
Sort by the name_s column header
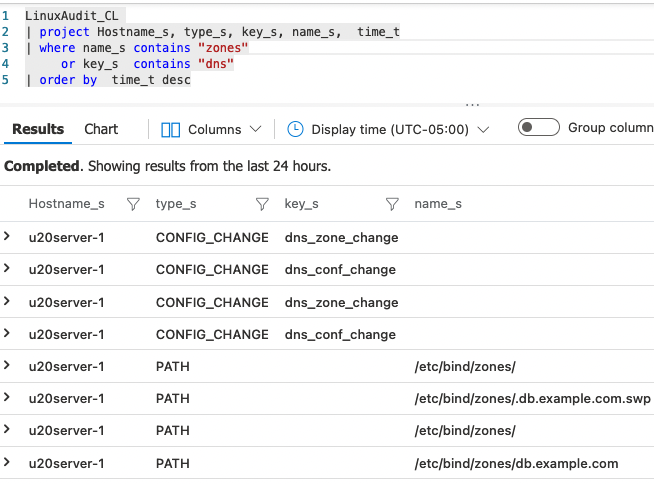click(x=438, y=204)
